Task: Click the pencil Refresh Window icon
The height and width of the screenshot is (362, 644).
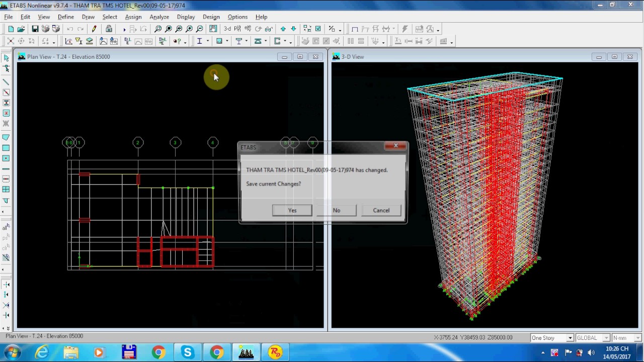Action: tap(94, 29)
